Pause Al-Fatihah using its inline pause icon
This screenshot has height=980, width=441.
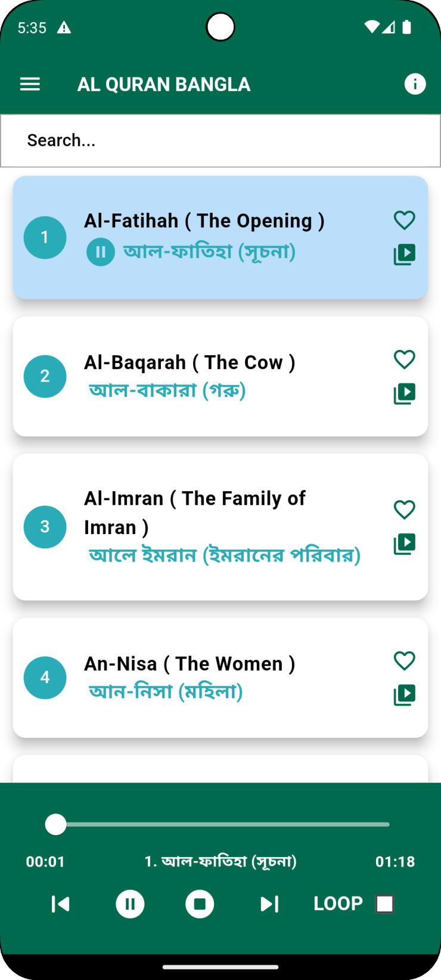(x=101, y=252)
